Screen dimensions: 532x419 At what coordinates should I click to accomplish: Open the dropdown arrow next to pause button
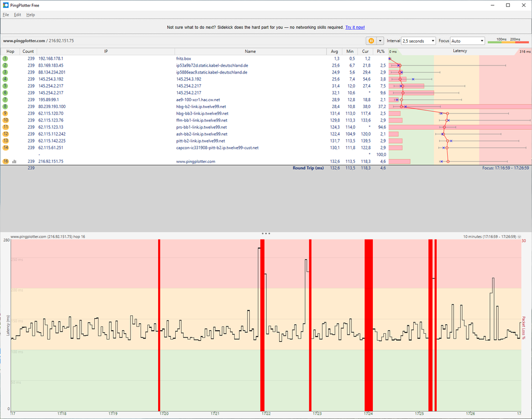tap(380, 40)
